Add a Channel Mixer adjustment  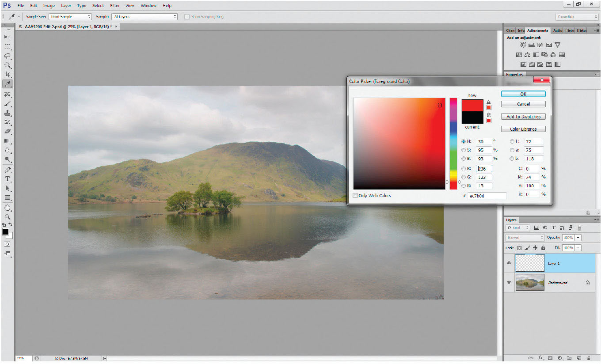(x=553, y=55)
